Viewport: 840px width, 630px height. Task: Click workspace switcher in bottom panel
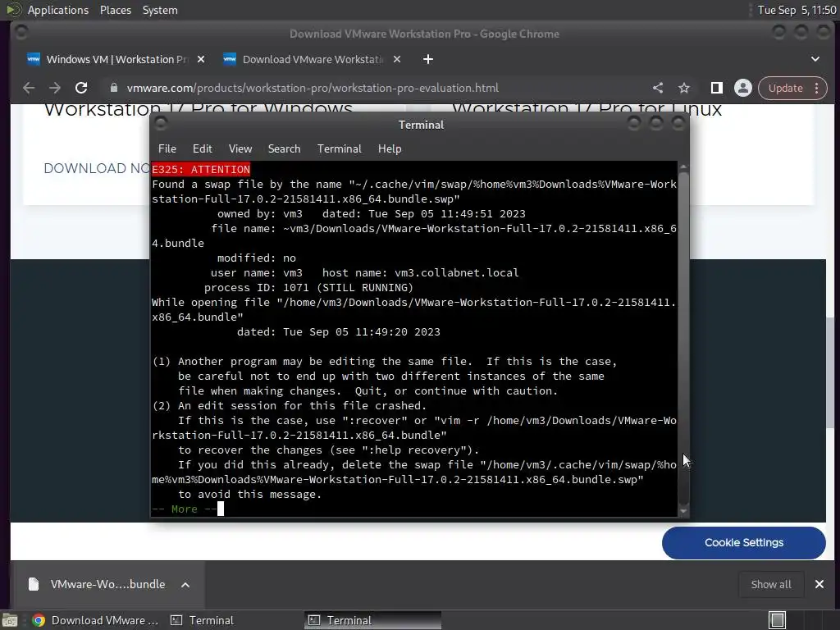[x=777, y=620]
